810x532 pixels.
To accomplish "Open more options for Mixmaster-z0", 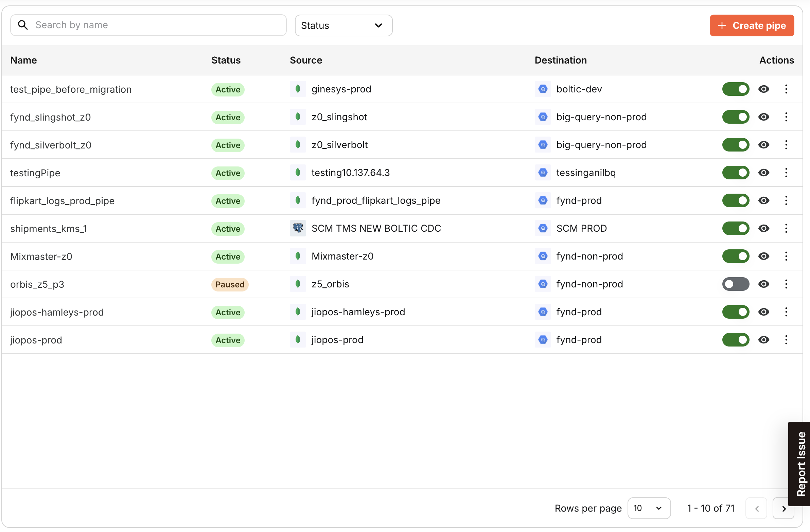I will (786, 256).
